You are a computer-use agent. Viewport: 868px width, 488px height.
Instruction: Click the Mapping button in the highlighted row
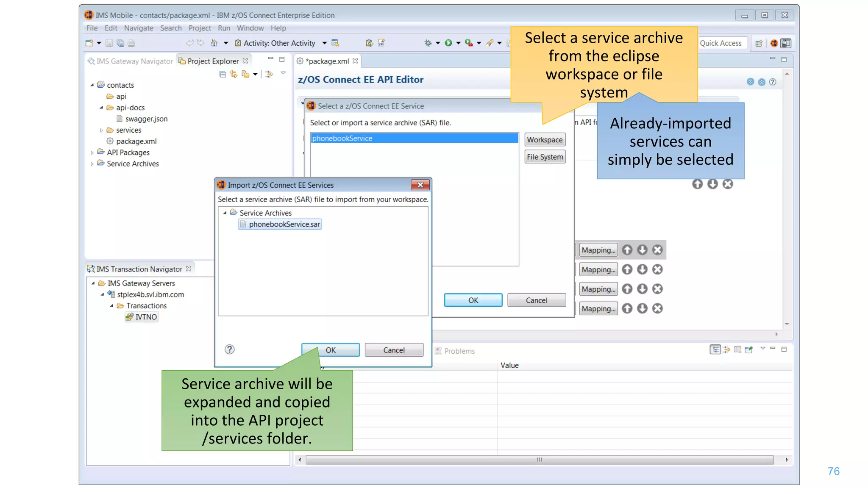[598, 250]
